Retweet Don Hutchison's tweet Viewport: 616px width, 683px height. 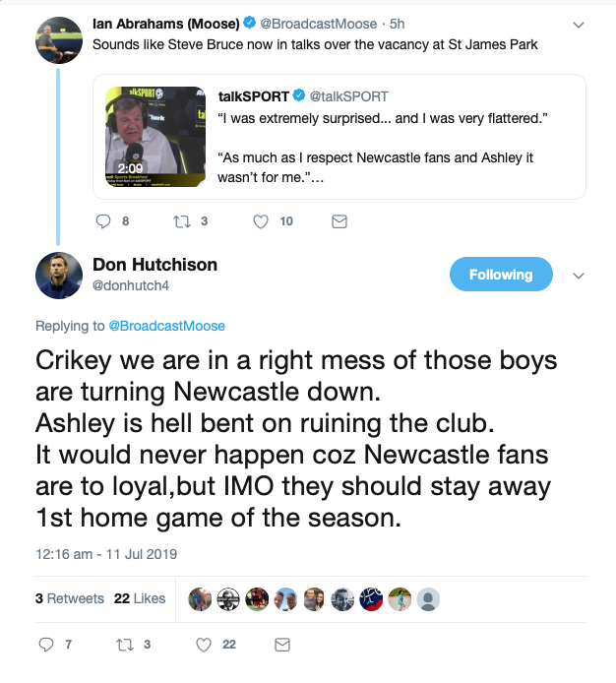(x=125, y=645)
